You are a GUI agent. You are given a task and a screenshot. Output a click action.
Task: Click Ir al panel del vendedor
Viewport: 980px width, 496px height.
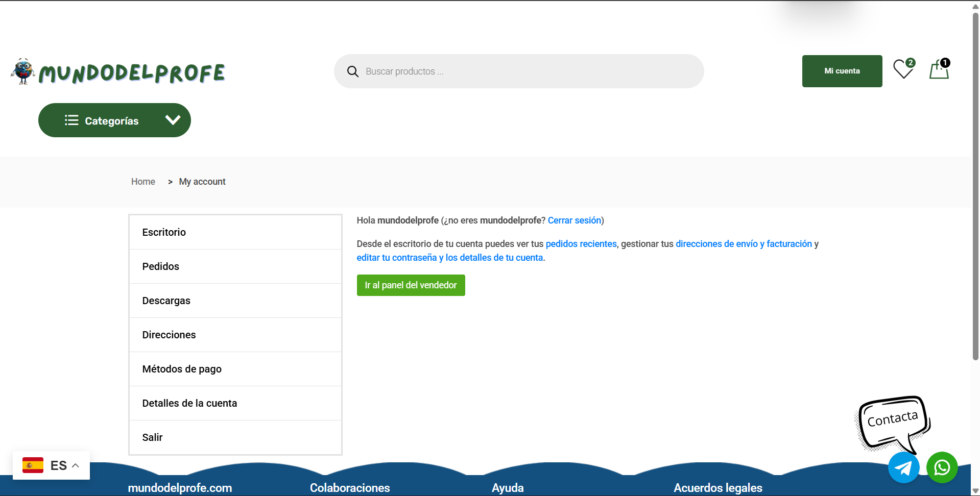tap(411, 285)
